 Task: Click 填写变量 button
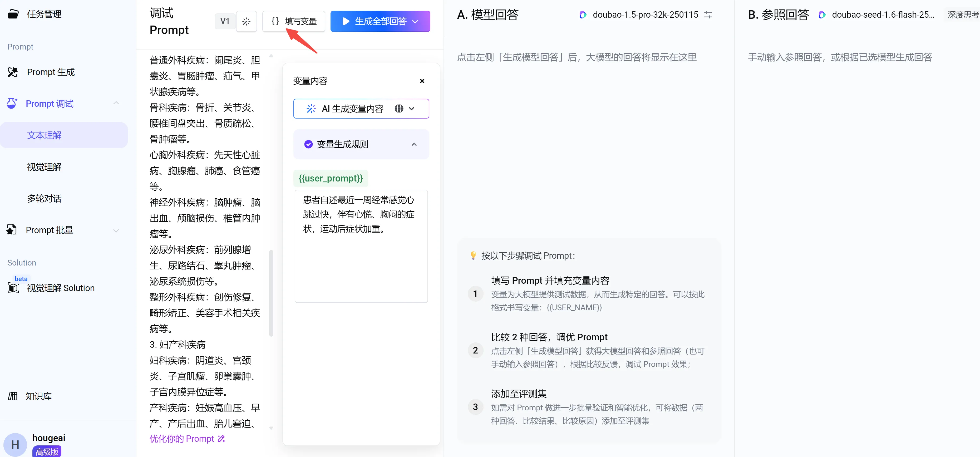(293, 21)
